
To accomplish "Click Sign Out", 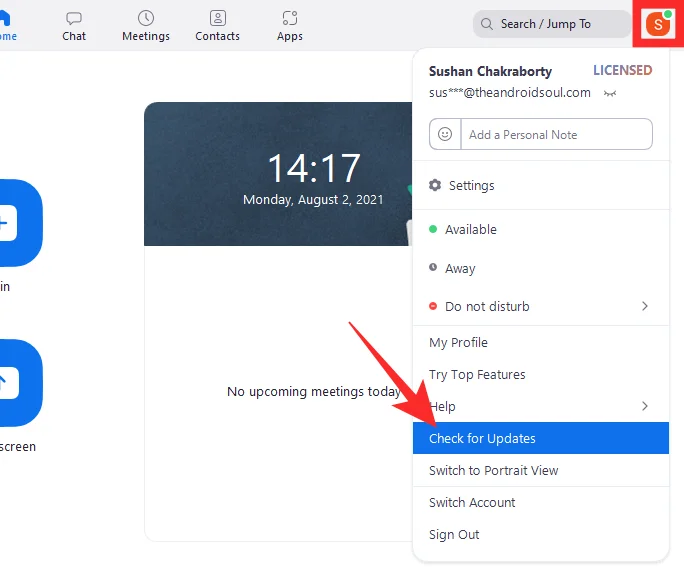I will (x=454, y=534).
